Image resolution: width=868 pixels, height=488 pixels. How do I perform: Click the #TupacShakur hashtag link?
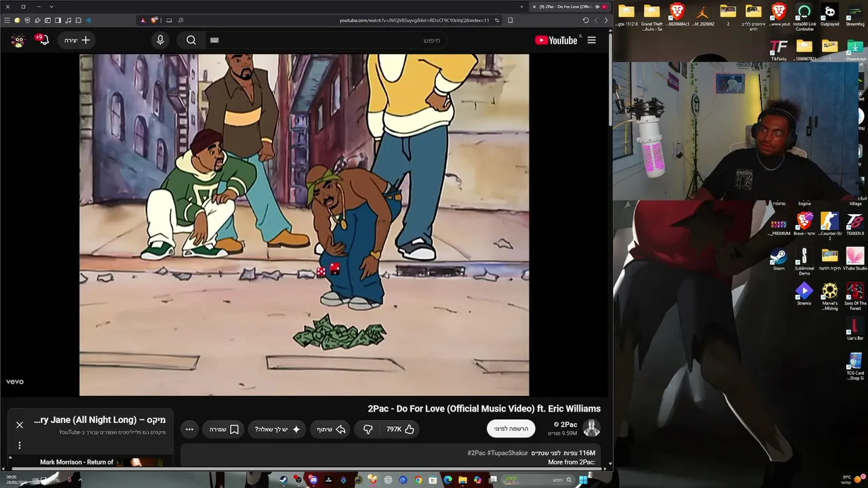coord(508,453)
